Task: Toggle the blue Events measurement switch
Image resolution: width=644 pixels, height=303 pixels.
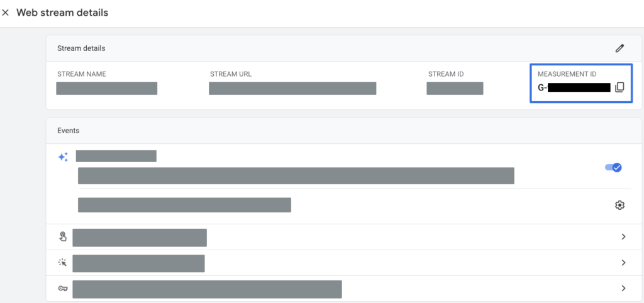Action: tap(613, 168)
